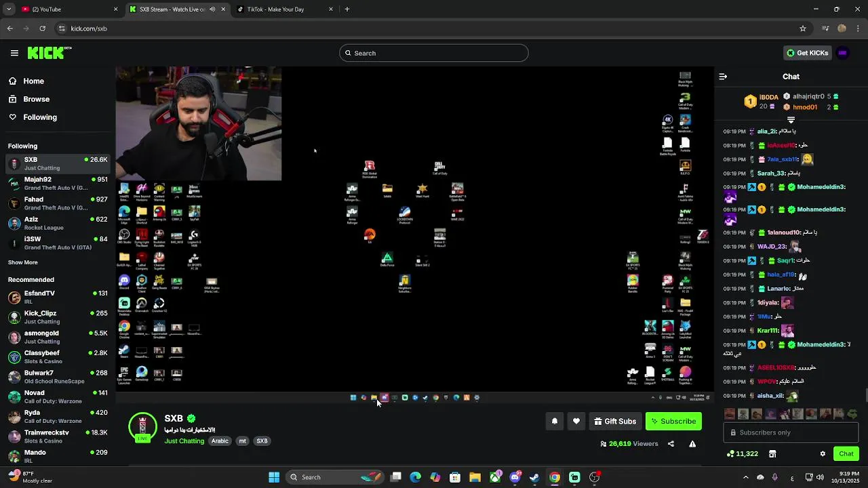Viewport: 868px width, 488px height.
Task: Follow SXB with the heart icon
Action: coord(576,422)
